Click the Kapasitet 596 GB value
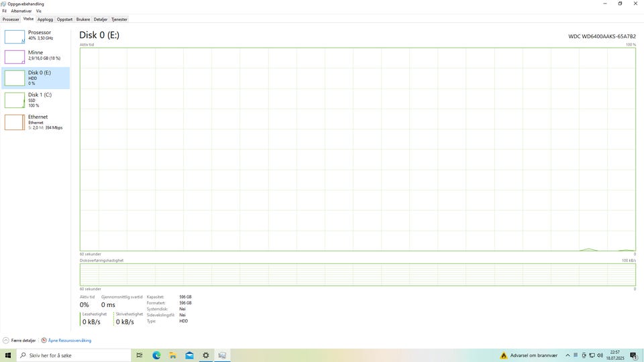644x362 pixels. (185, 297)
